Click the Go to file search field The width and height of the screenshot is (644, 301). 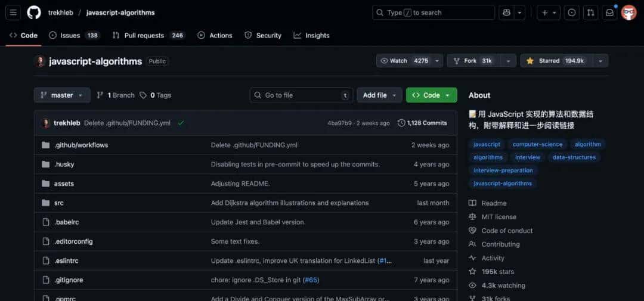click(x=301, y=95)
